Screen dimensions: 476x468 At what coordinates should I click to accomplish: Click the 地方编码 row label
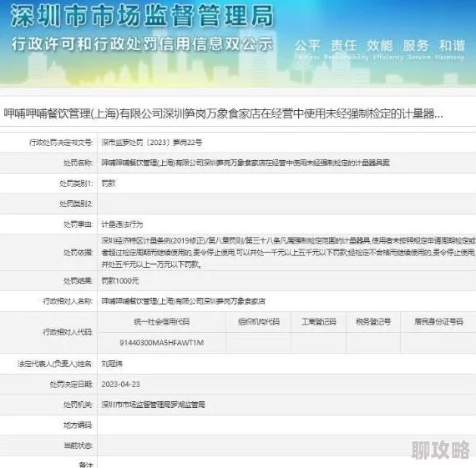coord(78,425)
